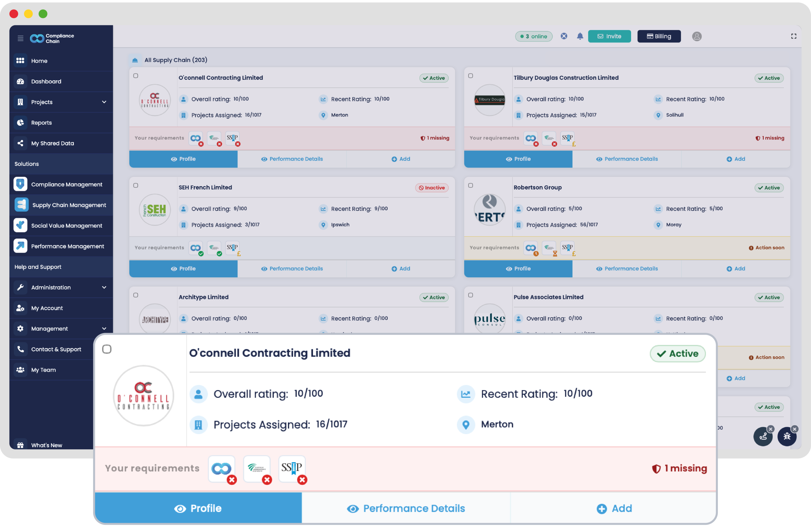811x532 pixels.
Task: Open My Account page
Action: click(x=61, y=308)
